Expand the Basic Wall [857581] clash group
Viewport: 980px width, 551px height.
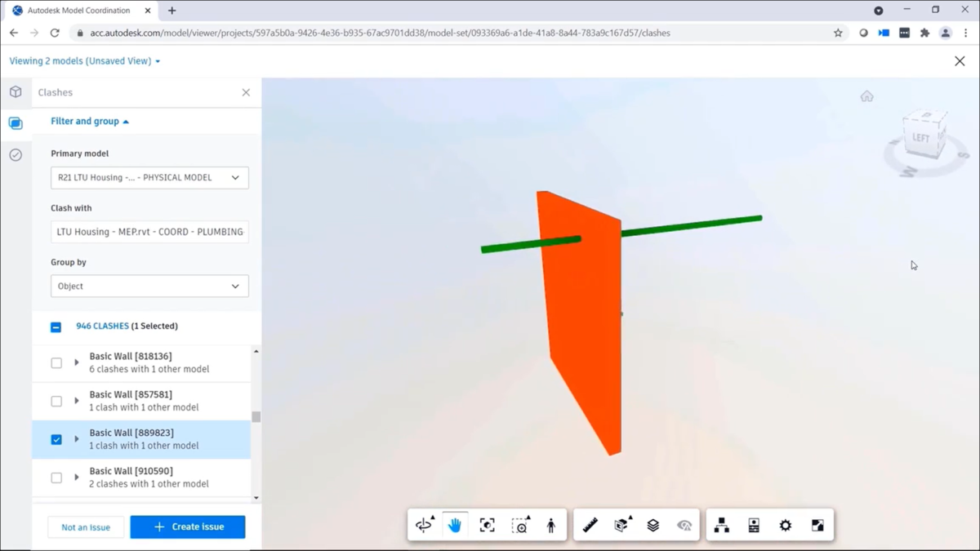77,401
